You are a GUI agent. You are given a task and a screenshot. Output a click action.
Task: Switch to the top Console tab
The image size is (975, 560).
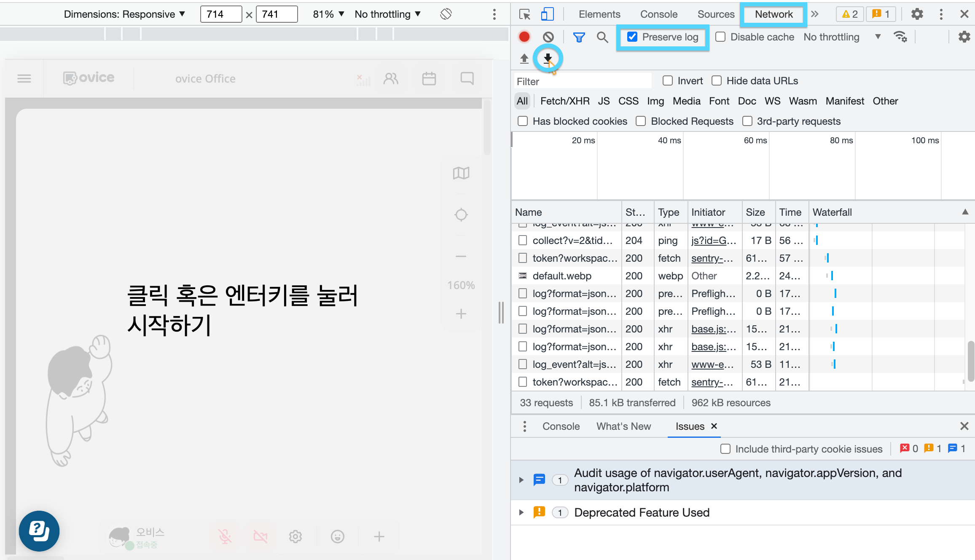click(659, 14)
